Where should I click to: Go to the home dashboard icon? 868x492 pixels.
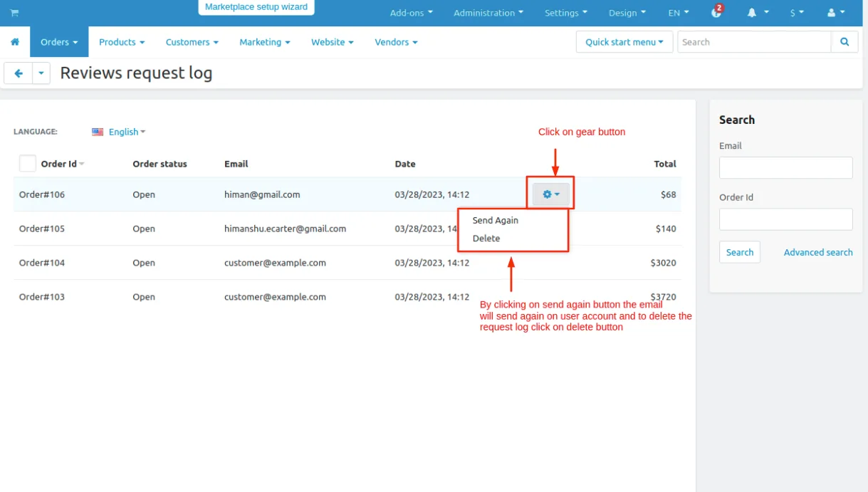click(x=15, y=42)
